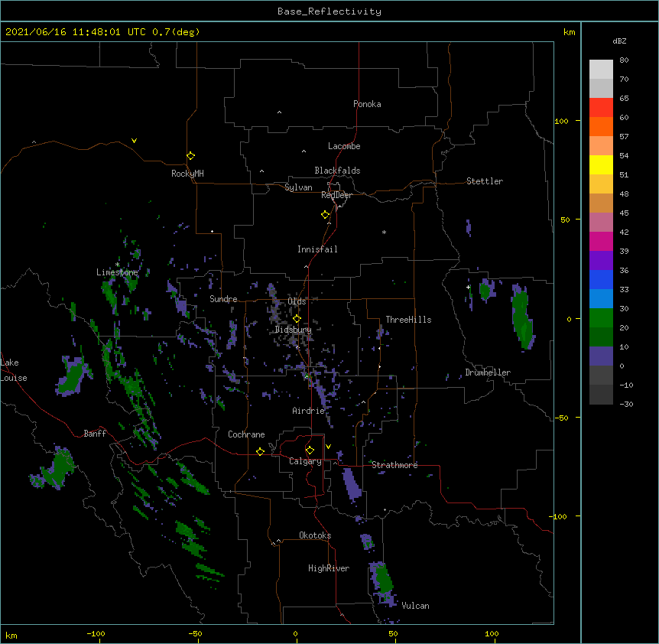Click the Innisfail city label
The image size is (659, 644).
tap(317, 249)
